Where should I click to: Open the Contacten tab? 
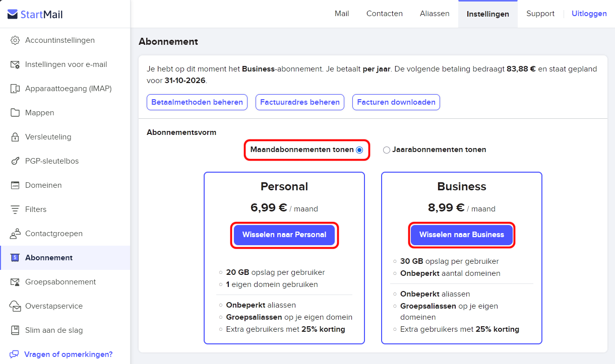[x=385, y=14]
